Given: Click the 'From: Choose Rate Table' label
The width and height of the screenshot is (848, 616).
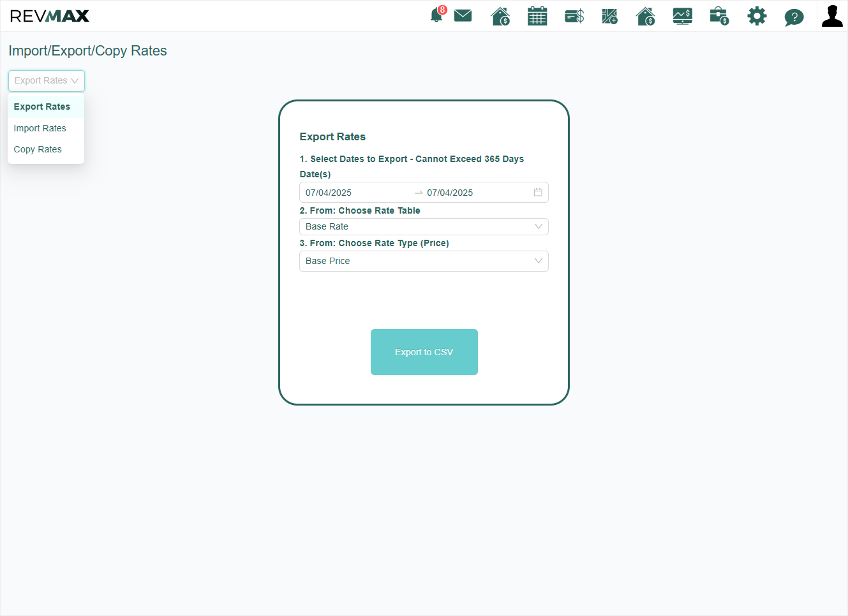Looking at the screenshot, I should pos(360,210).
